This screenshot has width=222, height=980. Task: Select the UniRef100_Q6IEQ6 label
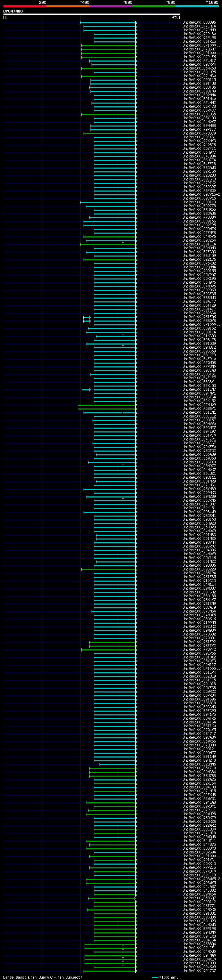(199, 317)
